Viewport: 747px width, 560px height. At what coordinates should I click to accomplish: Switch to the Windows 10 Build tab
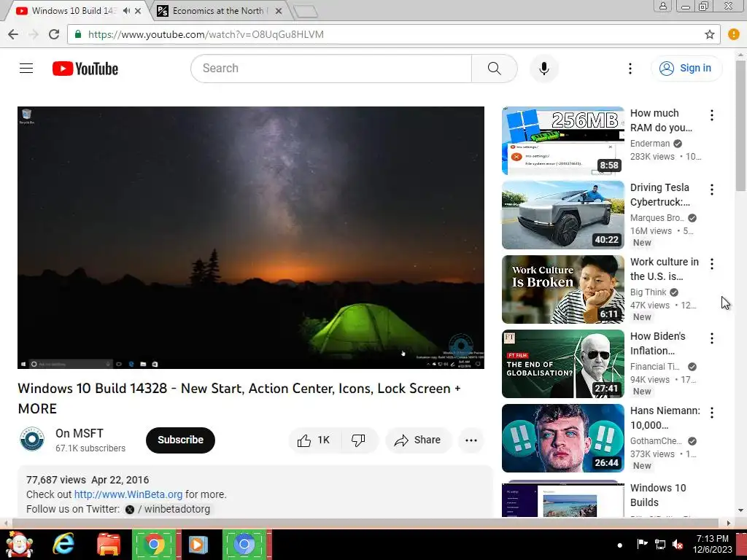tap(72, 10)
